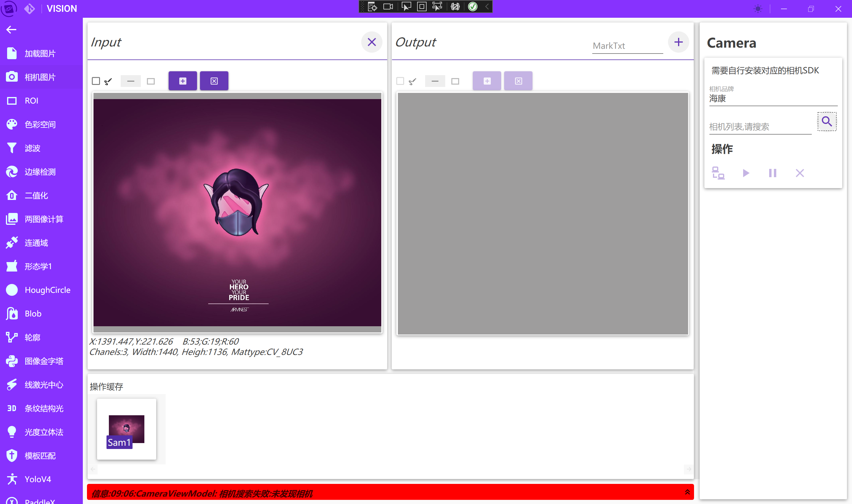Close the Input panel with the X button
852x504 pixels.
[x=372, y=42]
